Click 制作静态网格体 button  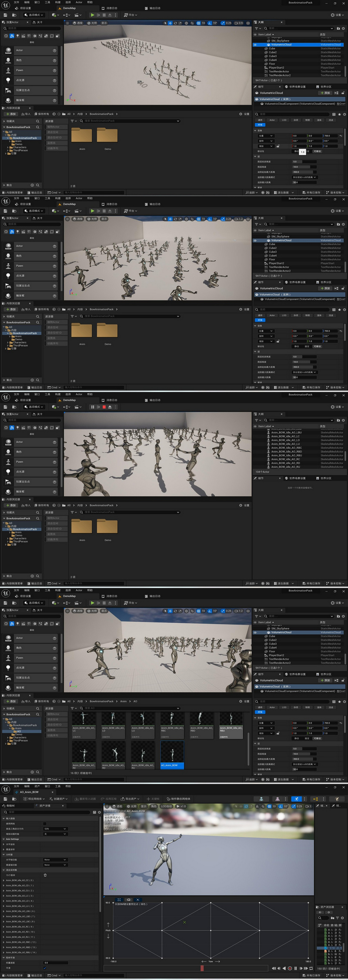178,799
